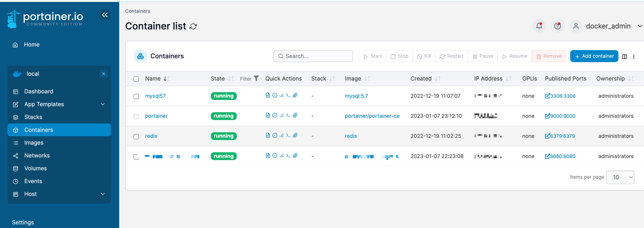644x228 pixels.
Task: Go to Images in the sidebar
Action: tap(34, 143)
